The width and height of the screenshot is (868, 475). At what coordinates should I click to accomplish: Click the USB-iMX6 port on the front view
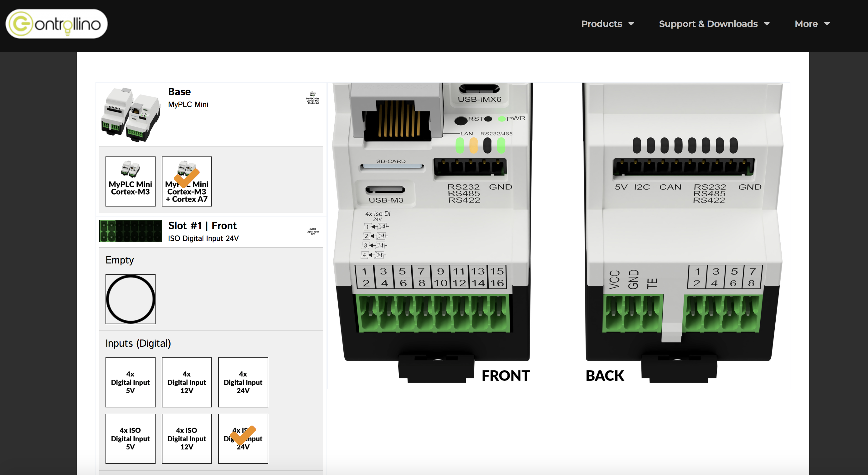(479, 89)
